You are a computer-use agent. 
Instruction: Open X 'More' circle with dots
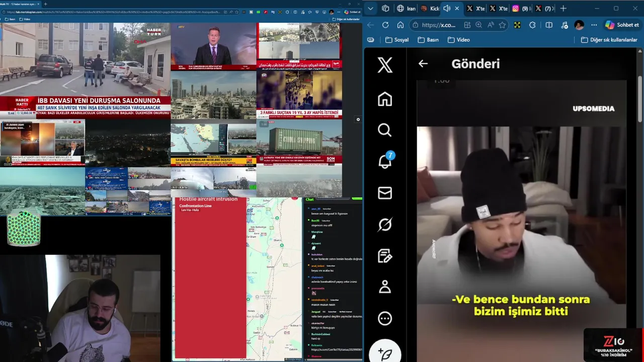point(385,318)
